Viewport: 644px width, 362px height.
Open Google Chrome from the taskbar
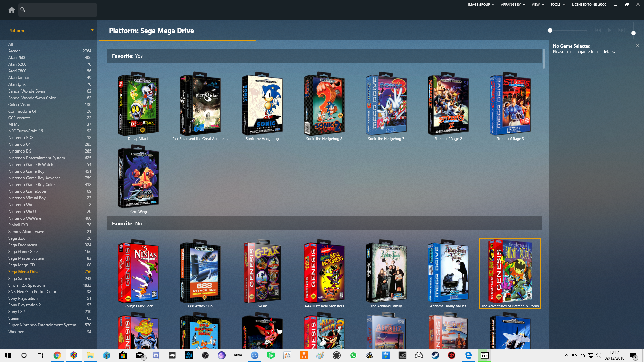(57, 355)
